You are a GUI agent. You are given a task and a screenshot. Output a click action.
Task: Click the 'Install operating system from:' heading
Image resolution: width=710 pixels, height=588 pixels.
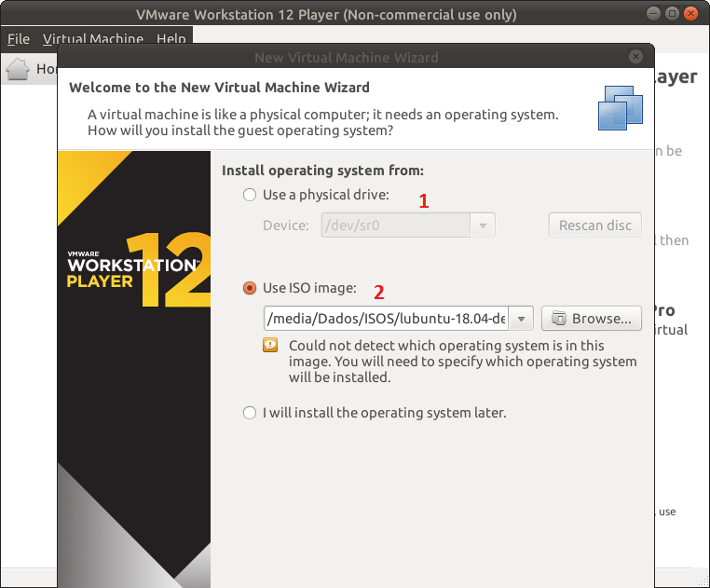pyautogui.click(x=322, y=171)
